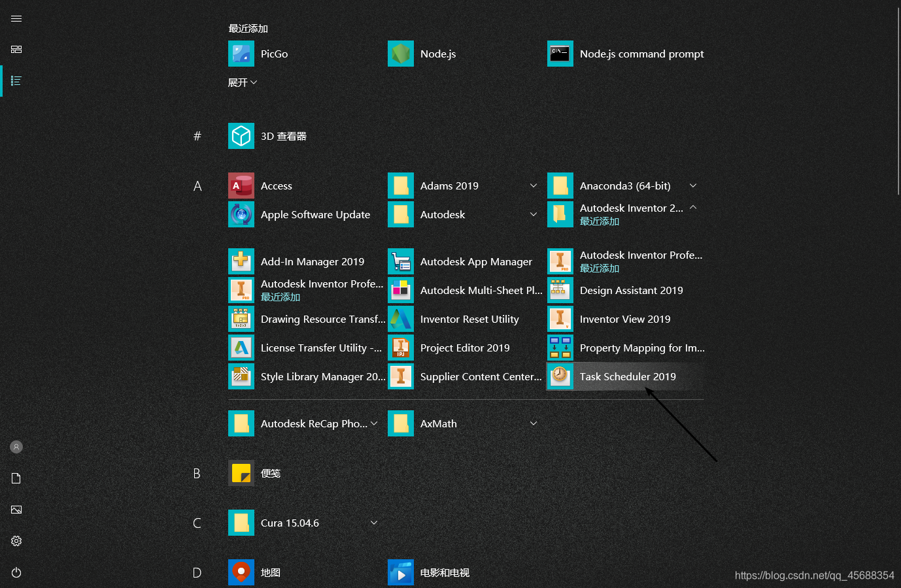Click the letter B section header

pyautogui.click(x=197, y=473)
